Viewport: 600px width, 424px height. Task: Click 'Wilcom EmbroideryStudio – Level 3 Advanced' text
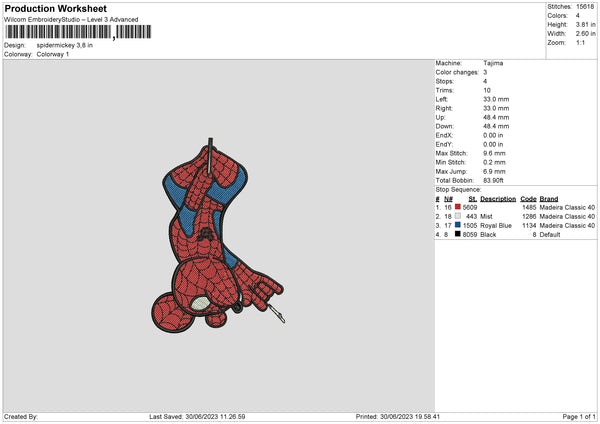coord(71,20)
